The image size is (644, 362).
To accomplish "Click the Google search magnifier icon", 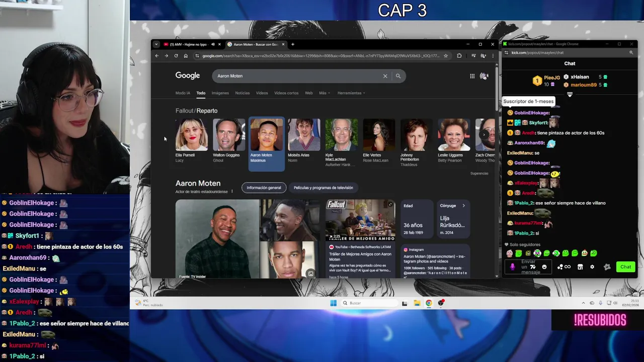I will [398, 76].
